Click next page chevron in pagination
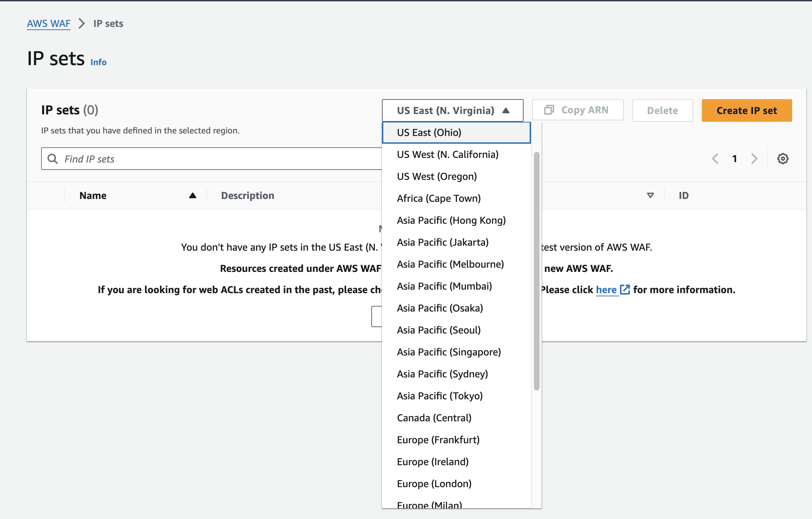 coord(754,159)
